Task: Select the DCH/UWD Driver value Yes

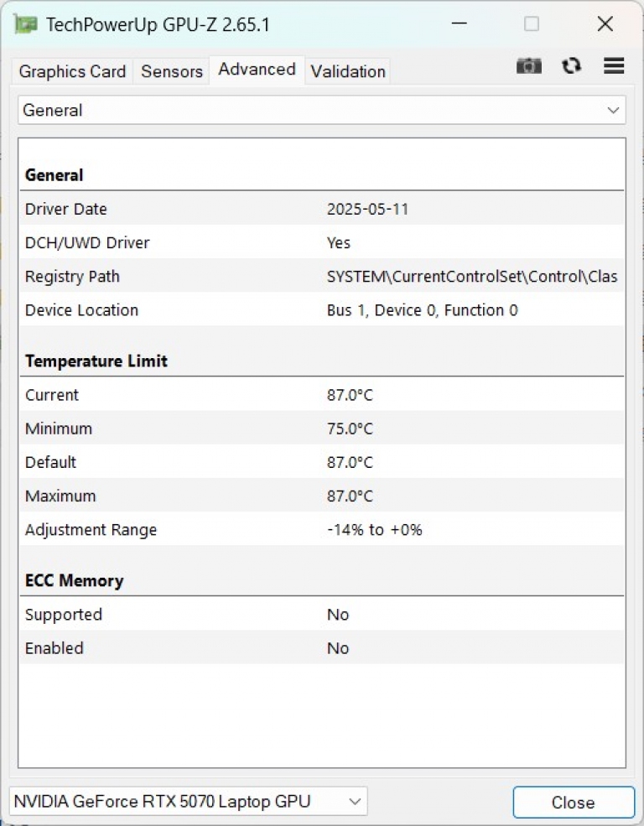Action: click(x=339, y=243)
